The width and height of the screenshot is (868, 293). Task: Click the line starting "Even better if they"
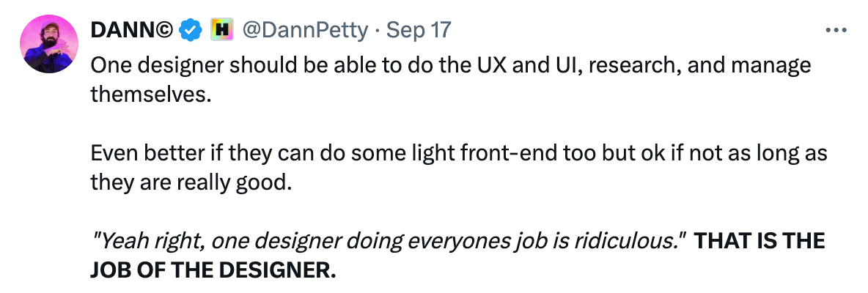click(458, 152)
